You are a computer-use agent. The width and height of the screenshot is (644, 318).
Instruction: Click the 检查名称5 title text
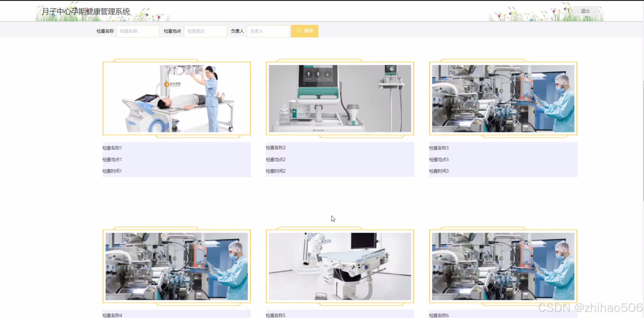(x=275, y=315)
